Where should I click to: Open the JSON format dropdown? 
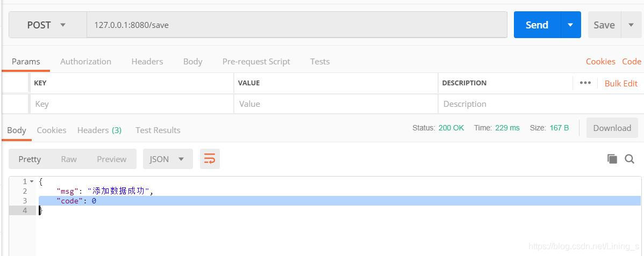[168, 159]
